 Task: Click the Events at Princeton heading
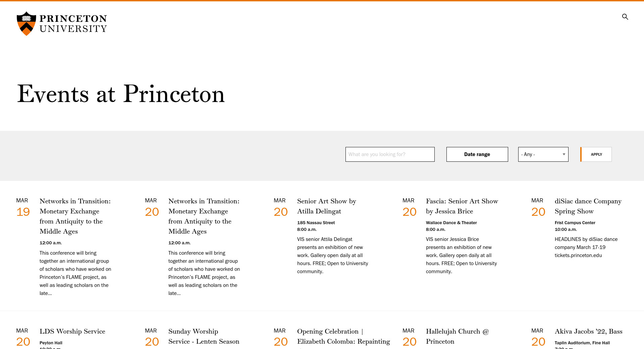click(x=121, y=94)
